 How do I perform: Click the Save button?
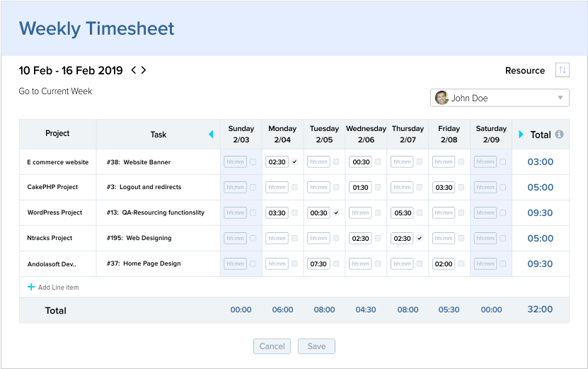(316, 346)
